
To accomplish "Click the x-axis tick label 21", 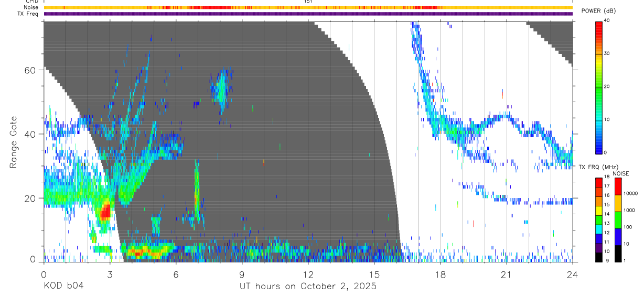I will (x=507, y=274).
